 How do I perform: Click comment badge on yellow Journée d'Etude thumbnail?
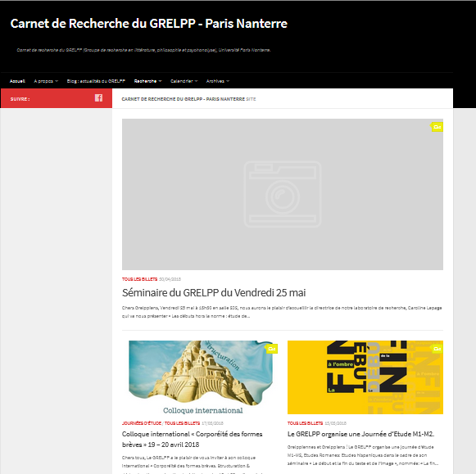coord(437,349)
